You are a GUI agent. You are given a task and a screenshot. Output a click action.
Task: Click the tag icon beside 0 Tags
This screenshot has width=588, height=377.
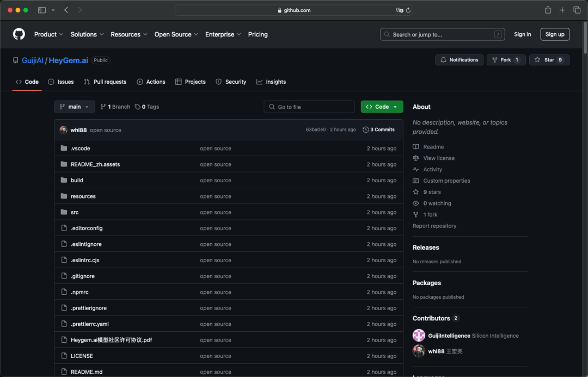click(x=138, y=107)
